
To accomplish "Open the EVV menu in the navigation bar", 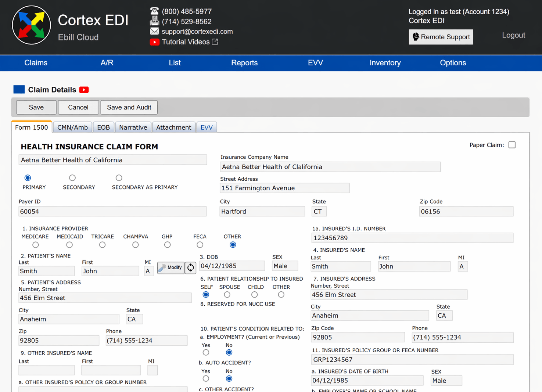I will tap(315, 63).
